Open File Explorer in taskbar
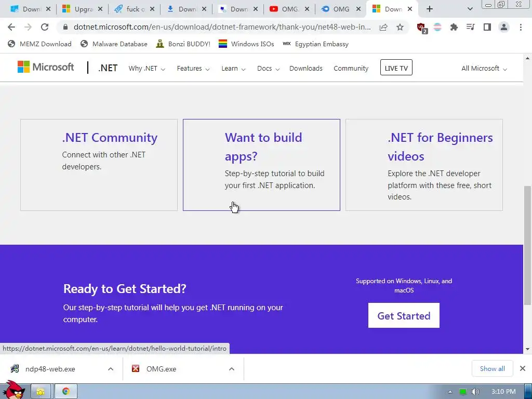Screen dimensions: 532x399 [x=41, y=392]
